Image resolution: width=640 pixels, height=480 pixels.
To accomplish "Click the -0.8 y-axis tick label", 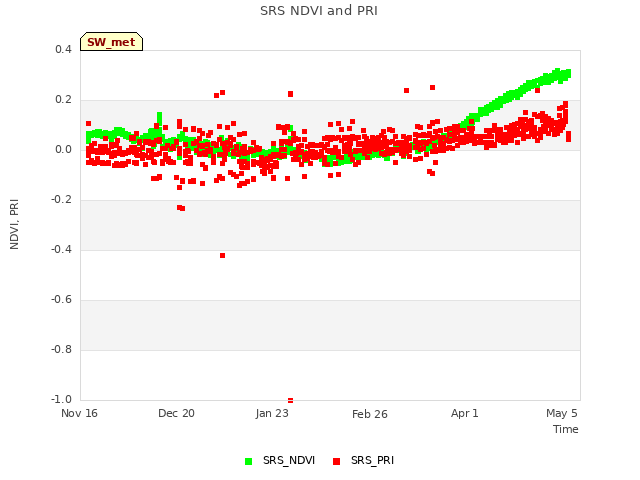I will pos(61,349).
